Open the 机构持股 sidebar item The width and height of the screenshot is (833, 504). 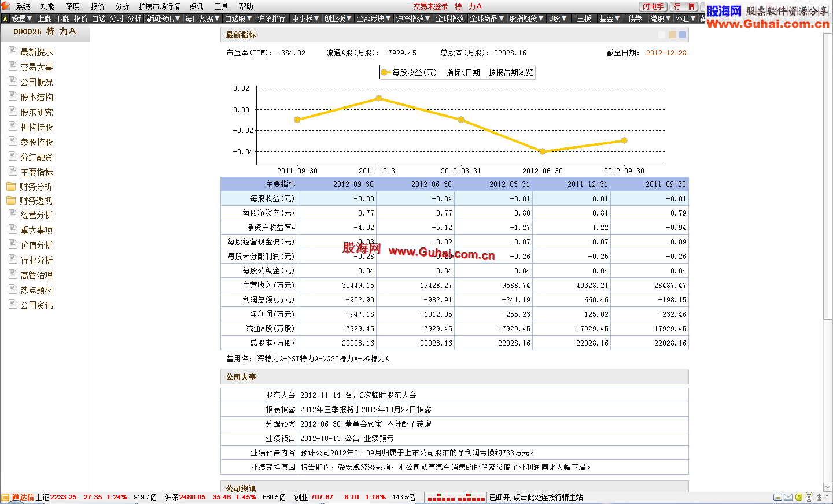click(31, 127)
